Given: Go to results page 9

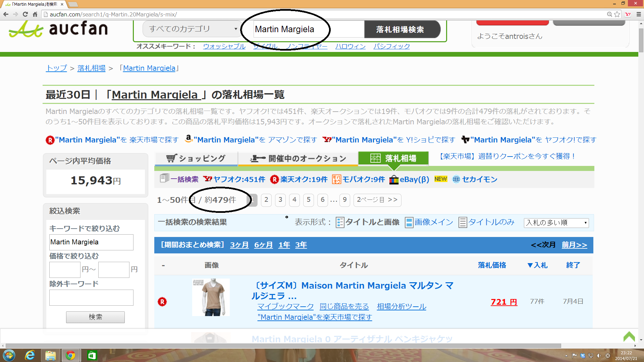Looking at the screenshot, I should (345, 200).
